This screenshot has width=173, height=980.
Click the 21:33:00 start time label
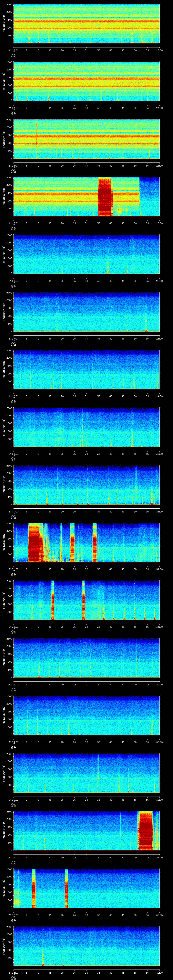pos(13,684)
